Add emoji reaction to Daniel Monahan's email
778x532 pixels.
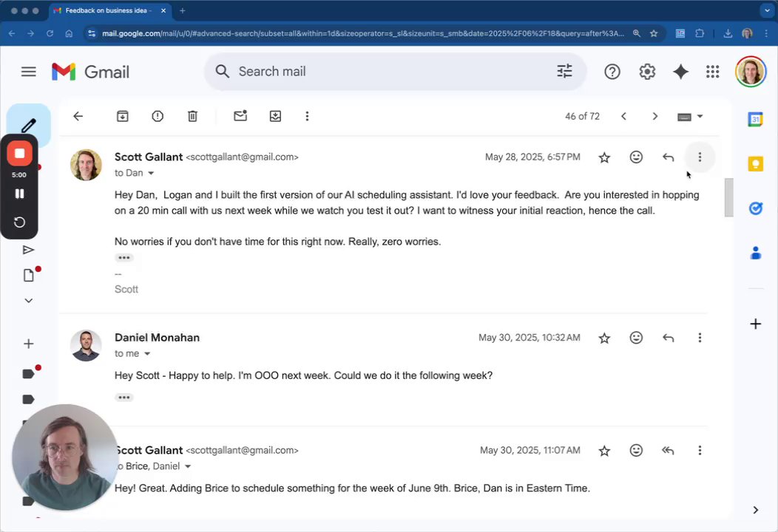[x=636, y=338]
